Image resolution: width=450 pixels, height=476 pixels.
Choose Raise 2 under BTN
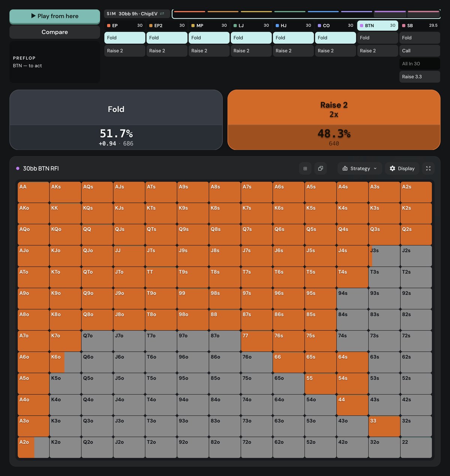(378, 51)
